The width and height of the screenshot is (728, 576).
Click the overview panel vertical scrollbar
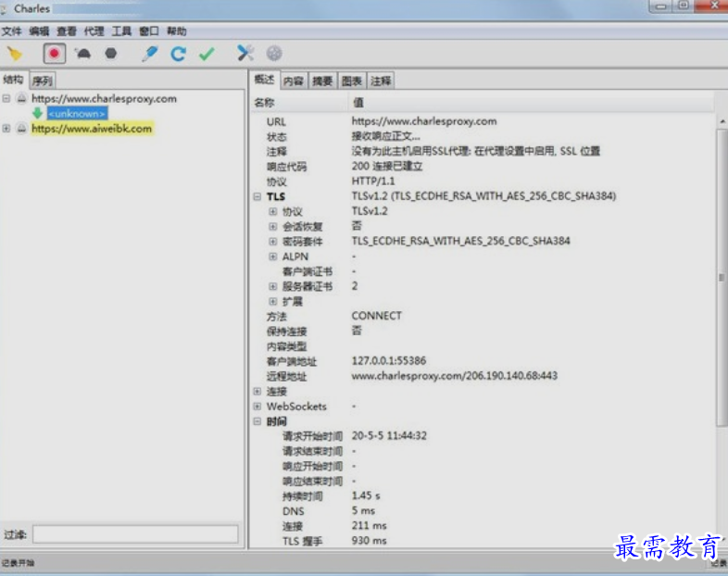point(722,278)
